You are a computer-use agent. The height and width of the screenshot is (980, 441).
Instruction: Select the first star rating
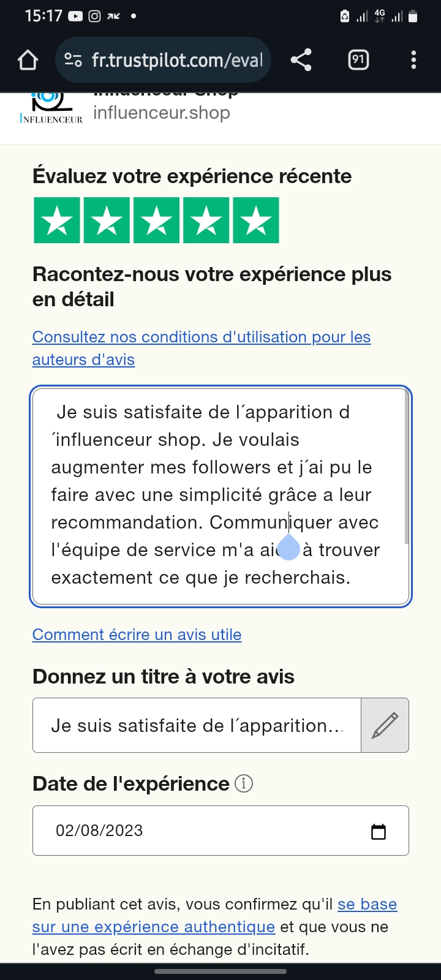57,221
